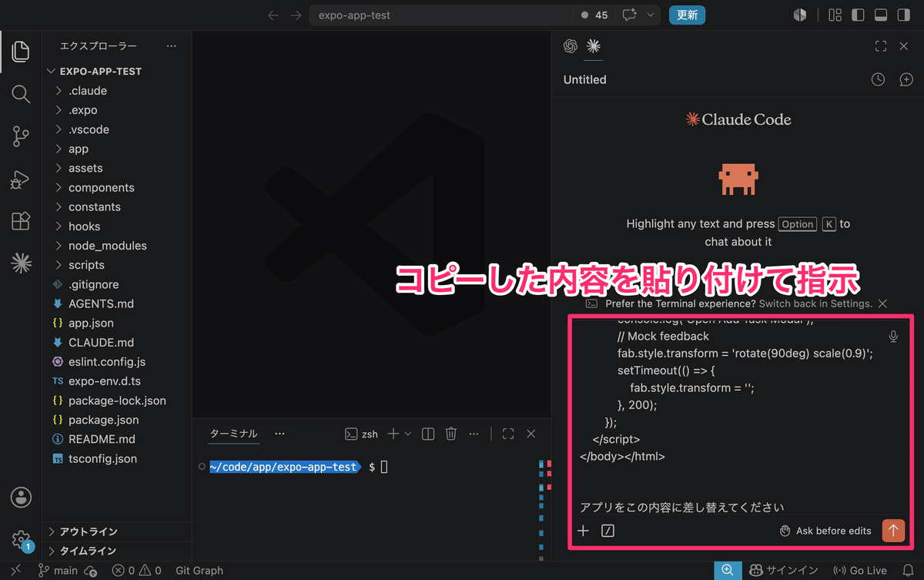Viewport: 924px width, 580px height.
Task: Open the Search view in activity bar
Action: pos(21,95)
